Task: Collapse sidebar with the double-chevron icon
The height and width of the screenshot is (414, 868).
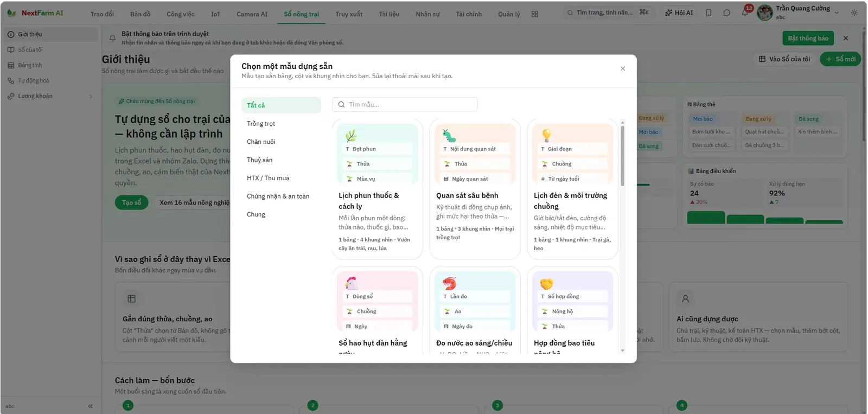Action: [91, 406]
